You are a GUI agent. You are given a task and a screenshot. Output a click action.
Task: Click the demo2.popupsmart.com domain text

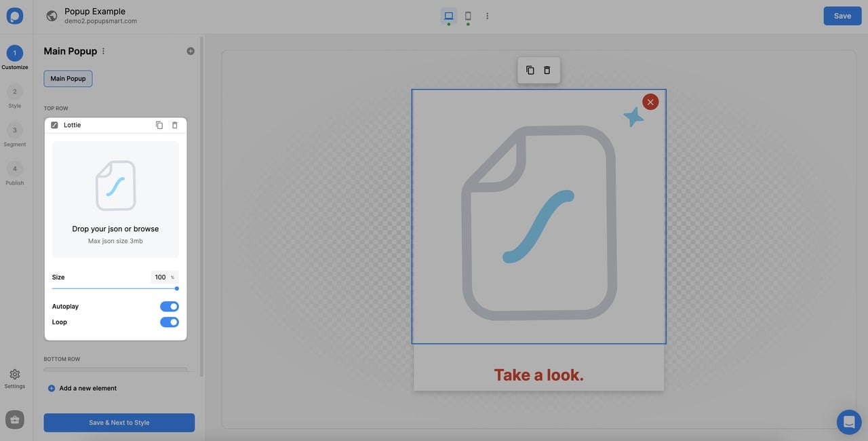point(100,21)
